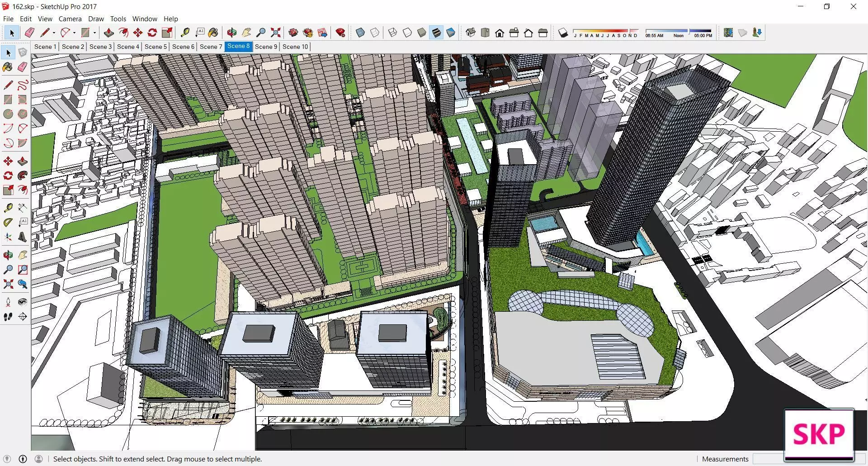Select the Make Component tool in left toolbar
Viewport: 868px width, 466px height.
23,52
